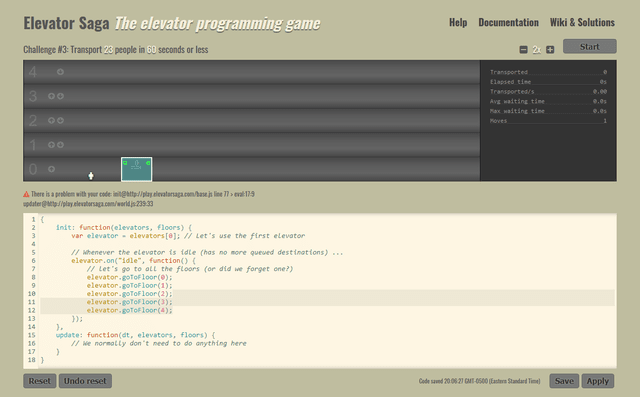Image resolution: width=640 pixels, height=397 pixels.
Task: Click the 'Moves' stat row
Action: [x=548, y=121]
